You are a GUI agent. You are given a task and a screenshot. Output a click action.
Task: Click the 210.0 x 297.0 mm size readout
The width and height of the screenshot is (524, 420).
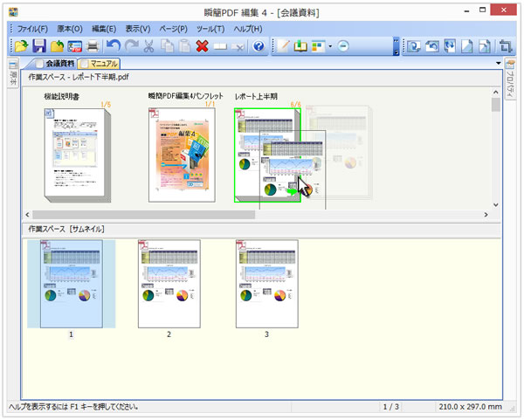tap(470, 407)
